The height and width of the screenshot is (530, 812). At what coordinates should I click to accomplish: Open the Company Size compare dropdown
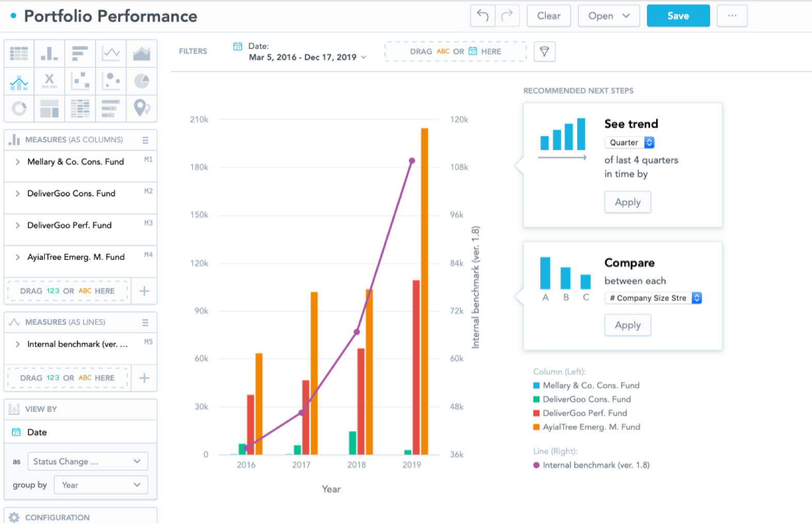coord(653,298)
